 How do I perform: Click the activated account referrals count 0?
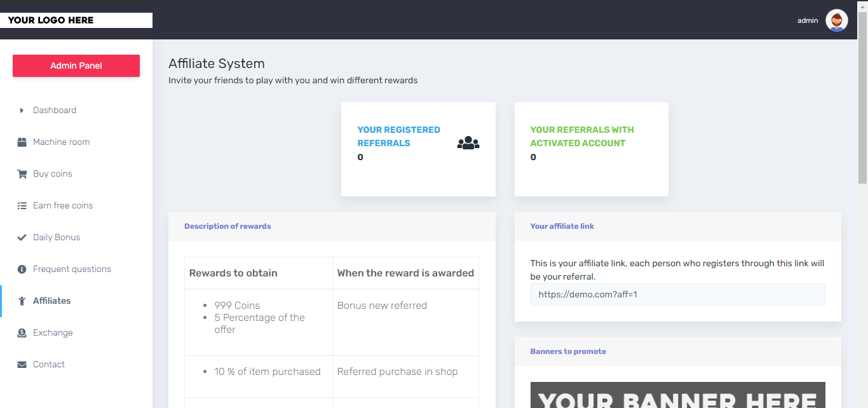pos(533,158)
